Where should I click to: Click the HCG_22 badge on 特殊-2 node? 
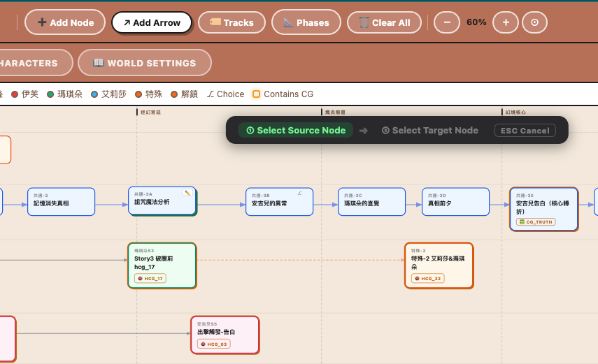(428, 278)
